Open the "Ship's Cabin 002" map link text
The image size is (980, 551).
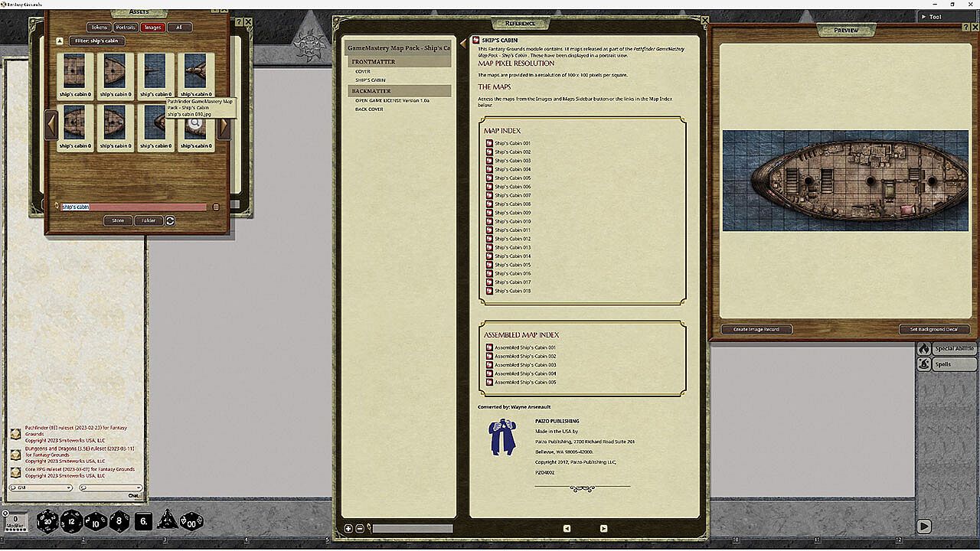pyautogui.click(x=513, y=152)
